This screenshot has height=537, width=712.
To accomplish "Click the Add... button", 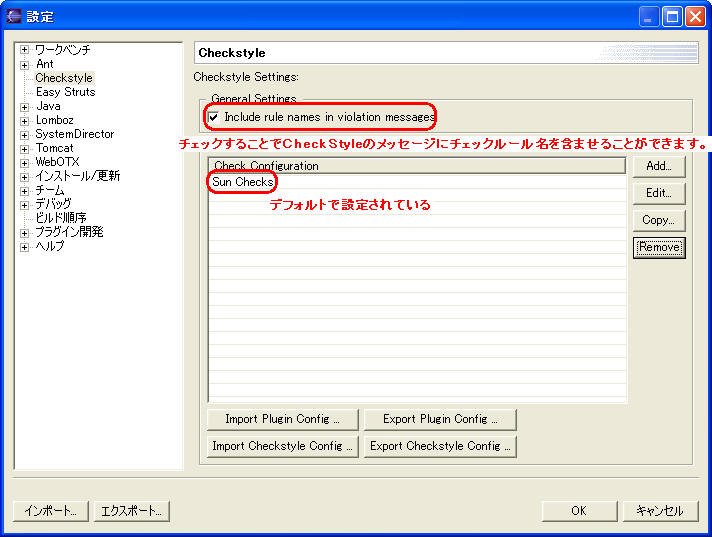I will pos(658,166).
